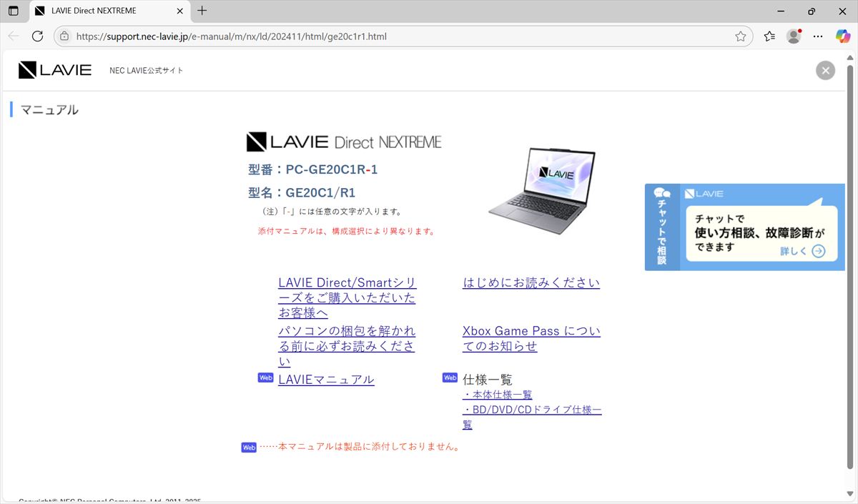Click the Web badge in footnote legend
The height and width of the screenshot is (504, 858).
tap(249, 448)
